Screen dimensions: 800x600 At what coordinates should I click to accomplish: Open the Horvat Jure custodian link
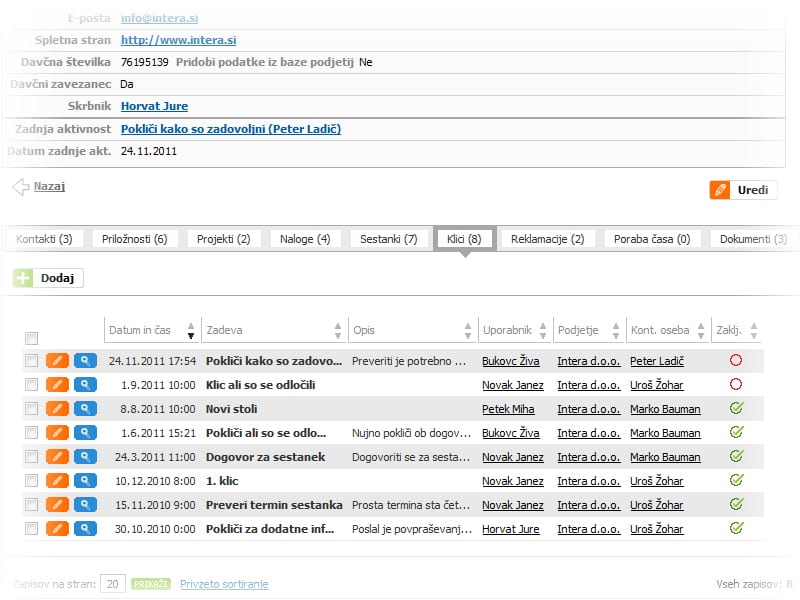click(154, 106)
